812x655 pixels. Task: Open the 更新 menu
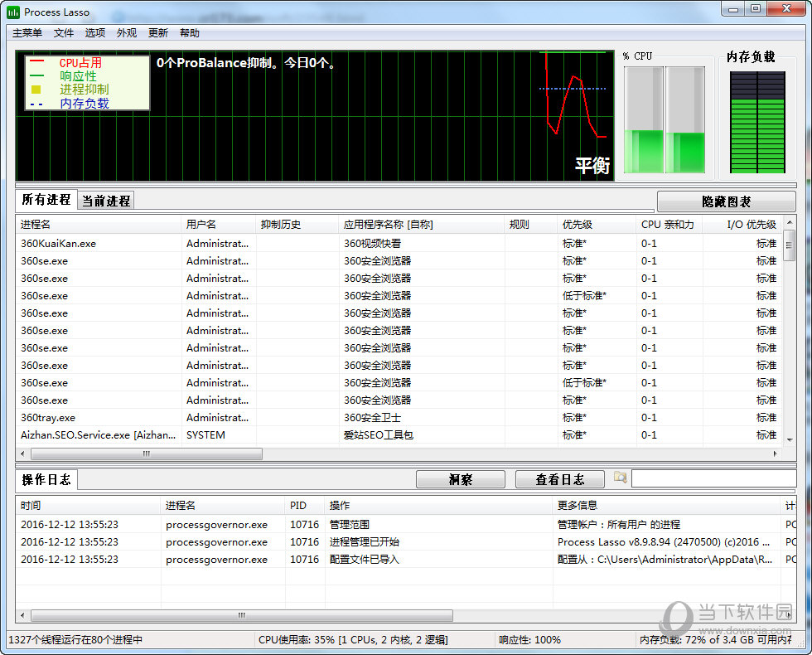click(x=158, y=33)
